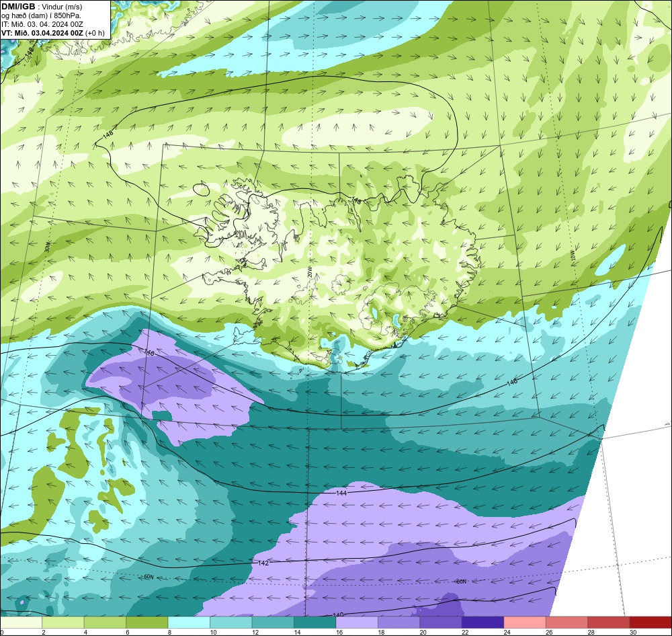Select the 4–6 m/s green legend swatch
This screenshot has height=636, width=672.
pyautogui.click(x=105, y=623)
